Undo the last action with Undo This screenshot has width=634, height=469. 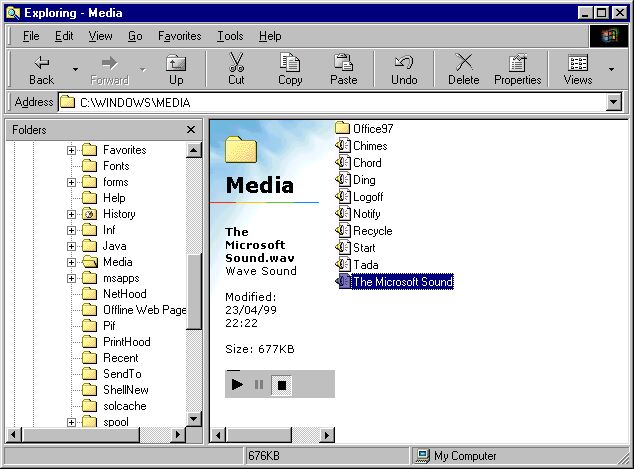pos(404,70)
